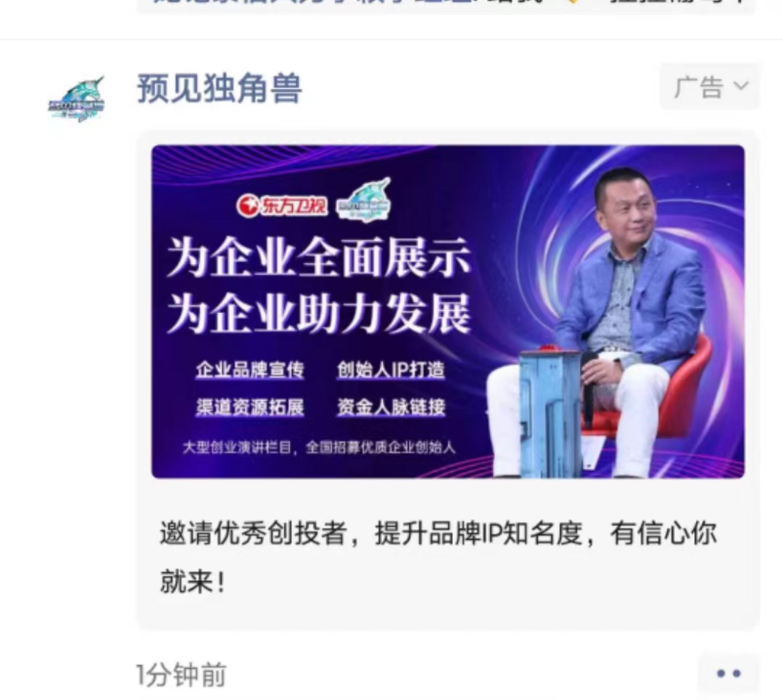Select the 渠道资源拓展 underlined text
The width and height of the screenshot is (783, 700).
pyautogui.click(x=249, y=407)
